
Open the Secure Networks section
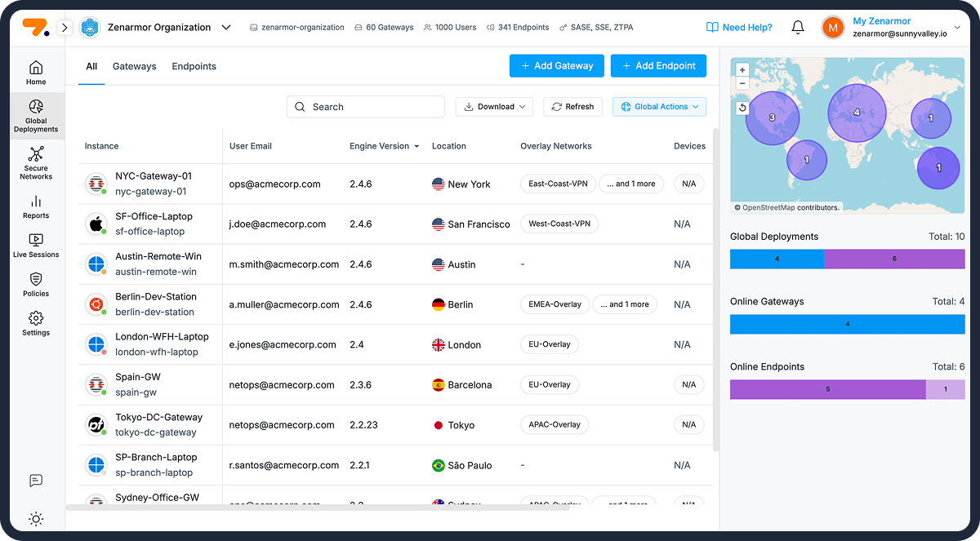tap(36, 162)
